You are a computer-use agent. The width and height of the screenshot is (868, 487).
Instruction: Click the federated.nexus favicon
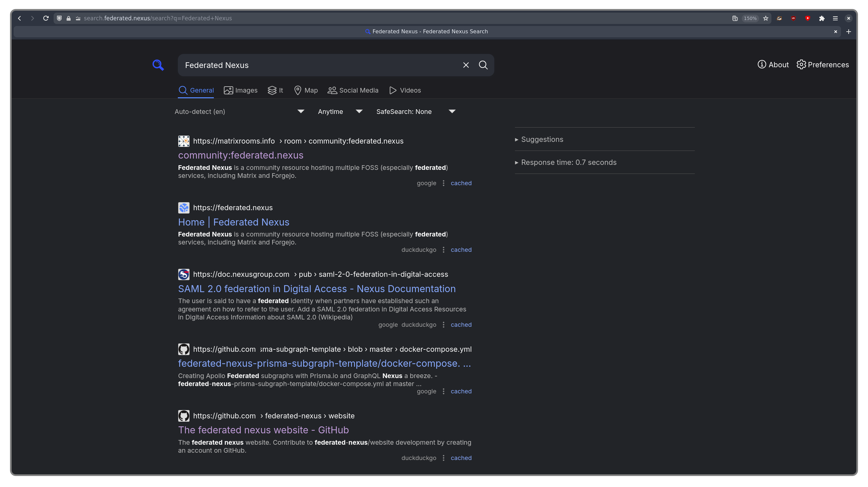184,208
